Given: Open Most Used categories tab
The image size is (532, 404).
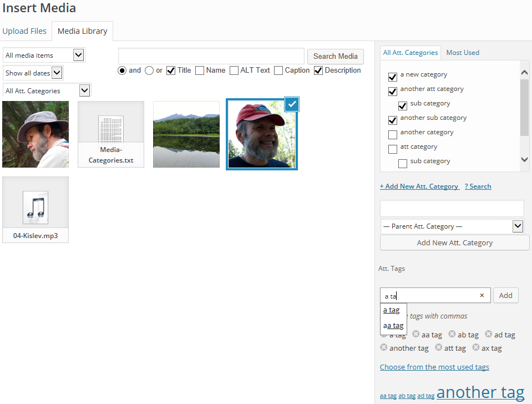Looking at the screenshot, I should (463, 53).
